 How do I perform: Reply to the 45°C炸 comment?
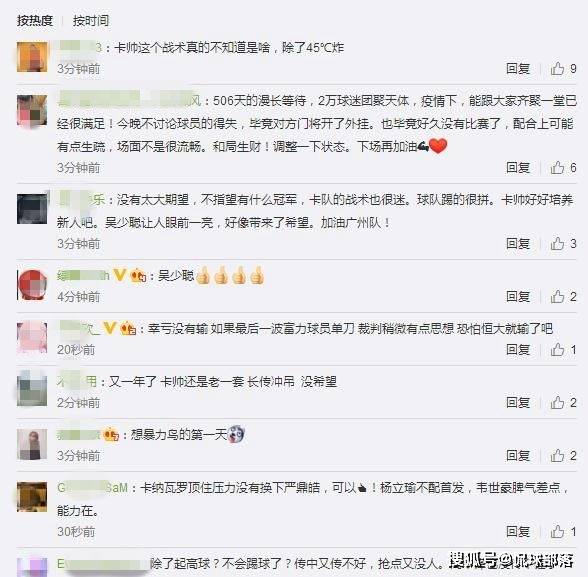pyautogui.click(x=518, y=69)
